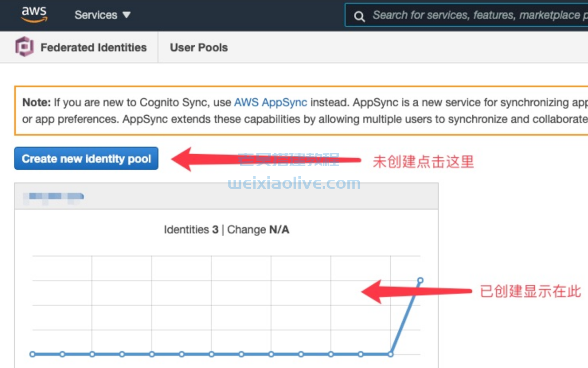
Task: Click the last baseline point before the rise
Action: tap(390, 354)
